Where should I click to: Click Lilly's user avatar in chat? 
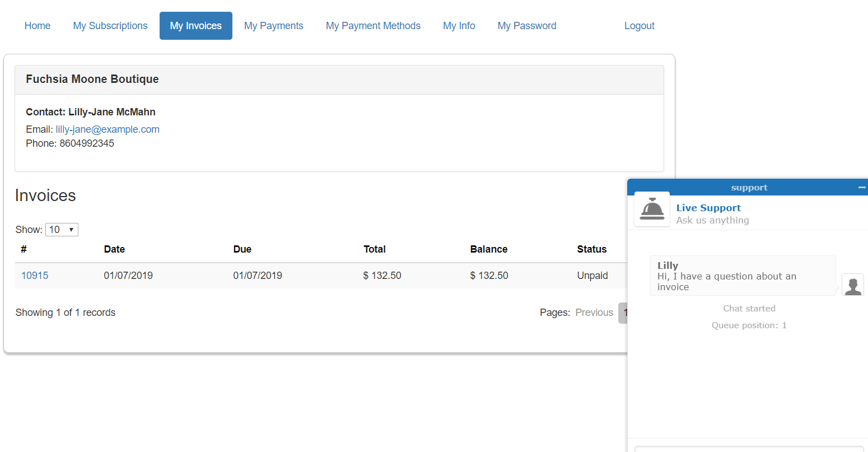853,285
